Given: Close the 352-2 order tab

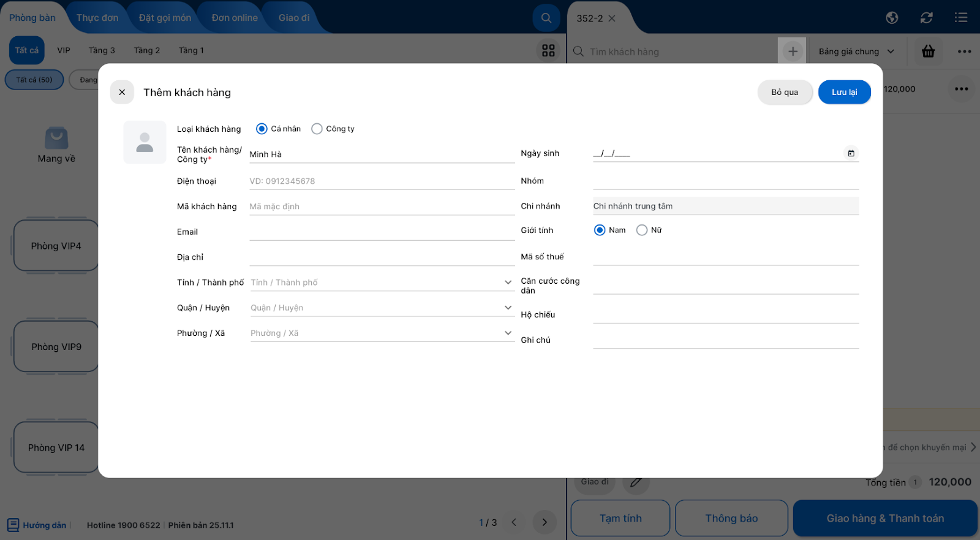Looking at the screenshot, I should [612, 18].
